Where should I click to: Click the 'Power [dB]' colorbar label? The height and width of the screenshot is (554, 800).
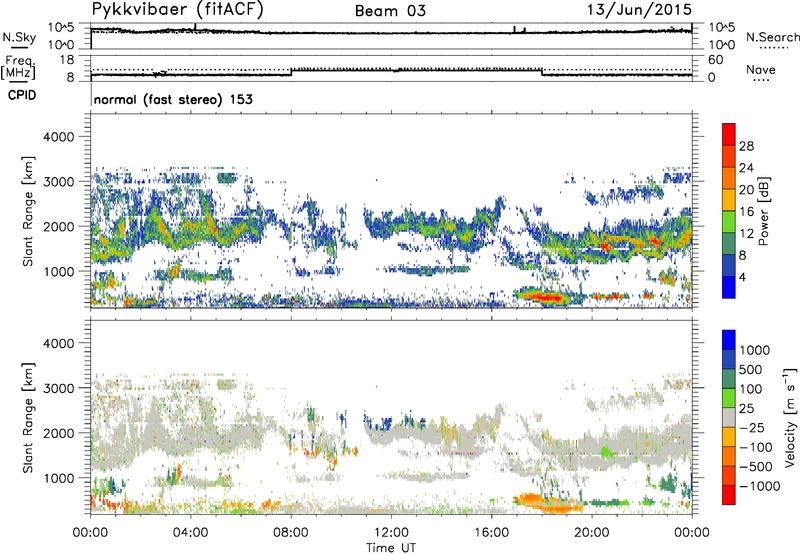click(764, 211)
